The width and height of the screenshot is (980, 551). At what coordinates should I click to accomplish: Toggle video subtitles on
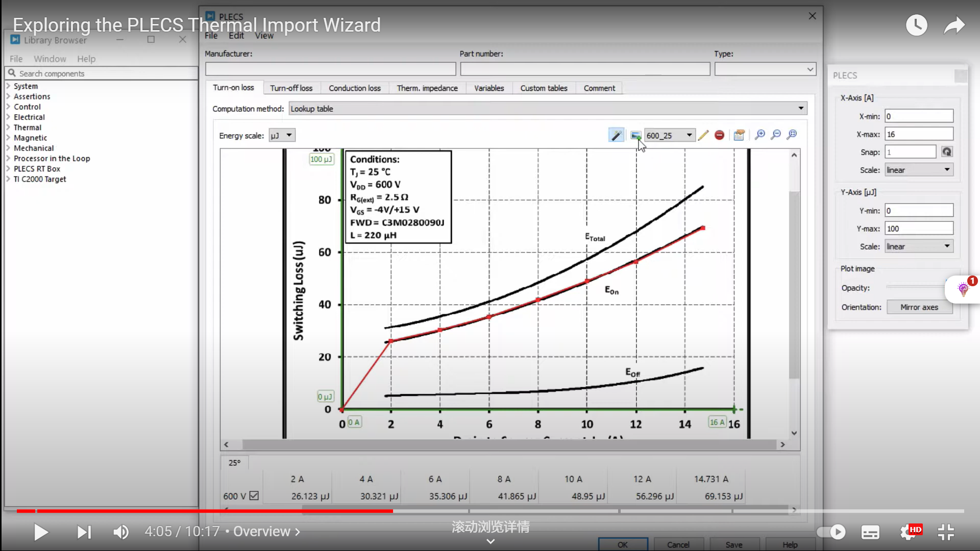tap(870, 532)
